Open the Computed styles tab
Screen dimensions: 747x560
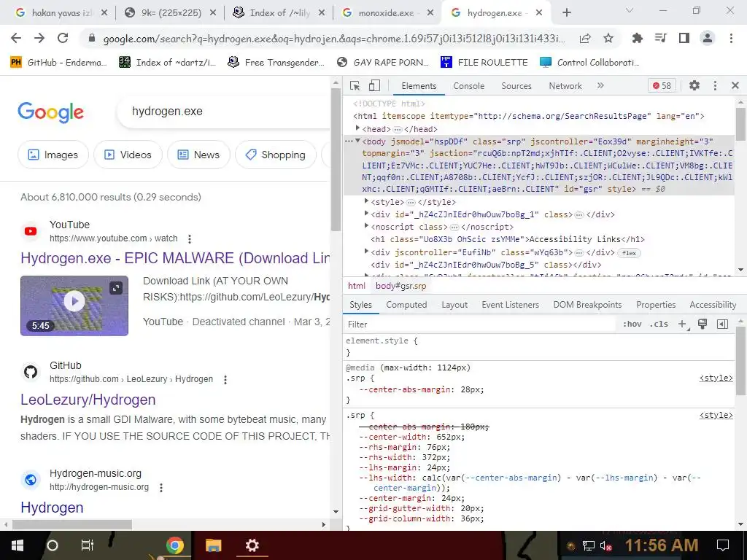click(x=406, y=305)
